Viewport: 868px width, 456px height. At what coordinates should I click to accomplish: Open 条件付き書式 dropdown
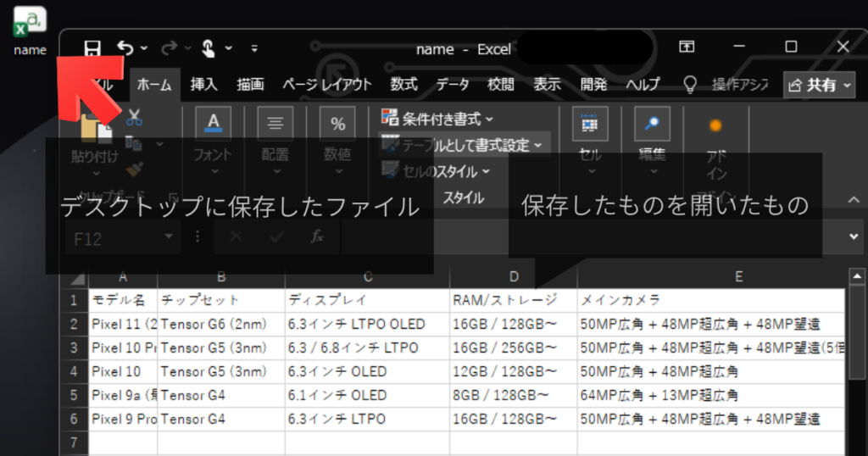[437, 119]
